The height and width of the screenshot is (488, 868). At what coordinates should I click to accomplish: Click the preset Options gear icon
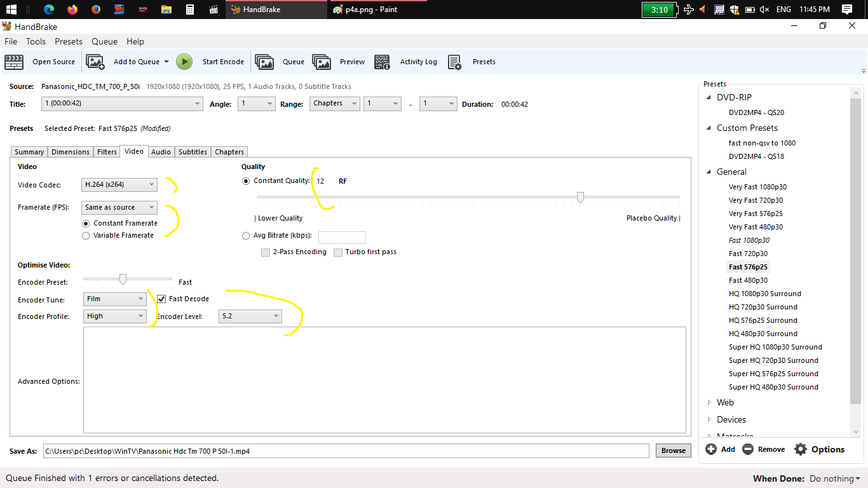[x=801, y=449]
